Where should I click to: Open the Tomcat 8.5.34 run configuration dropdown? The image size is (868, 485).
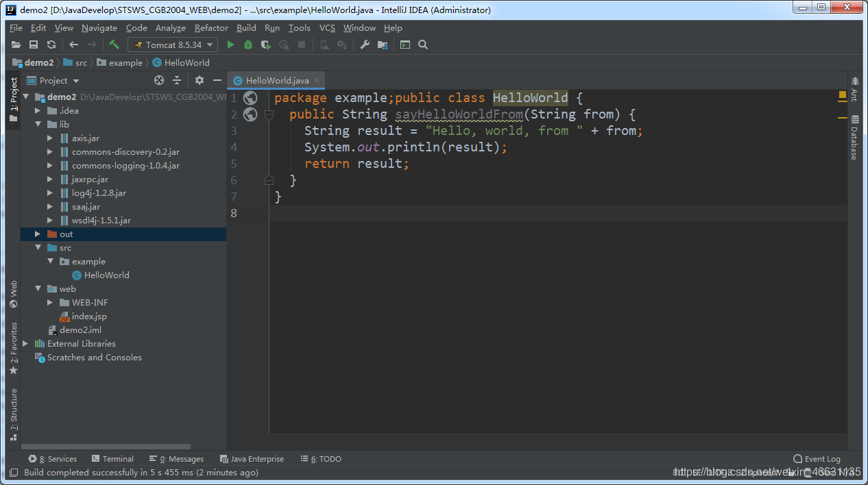pyautogui.click(x=173, y=45)
